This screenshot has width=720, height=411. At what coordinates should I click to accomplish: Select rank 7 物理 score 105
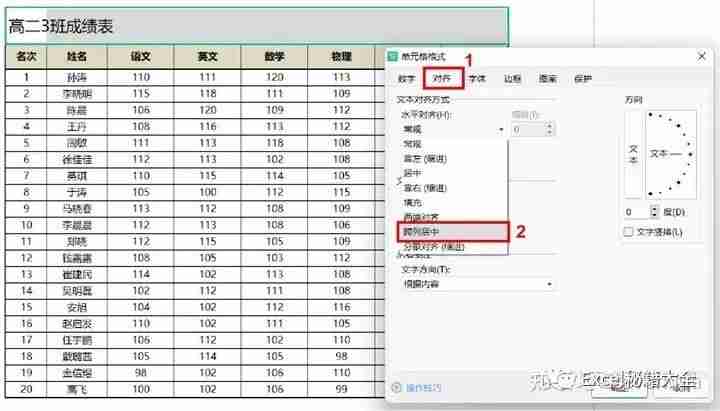pos(341,176)
